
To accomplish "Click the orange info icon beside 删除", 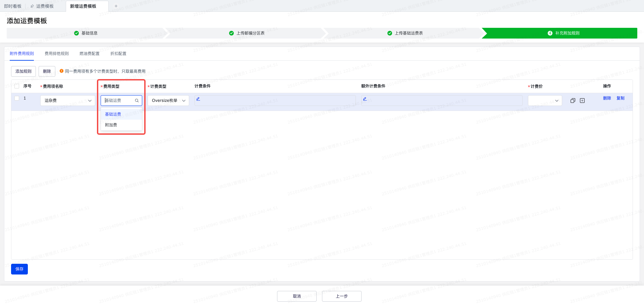I will coord(61,71).
